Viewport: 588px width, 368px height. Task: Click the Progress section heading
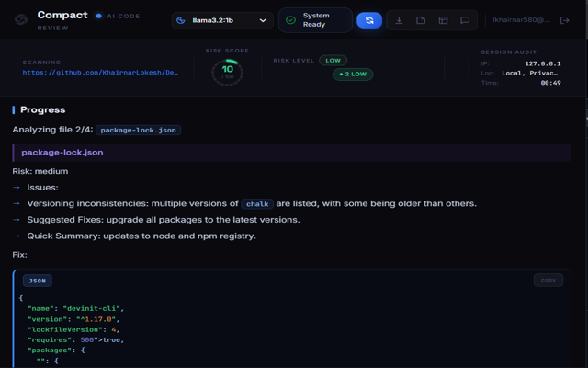click(43, 109)
